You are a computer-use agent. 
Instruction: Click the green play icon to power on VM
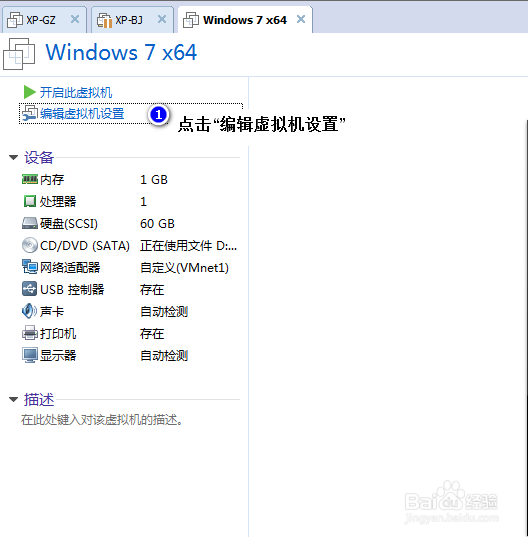29,92
